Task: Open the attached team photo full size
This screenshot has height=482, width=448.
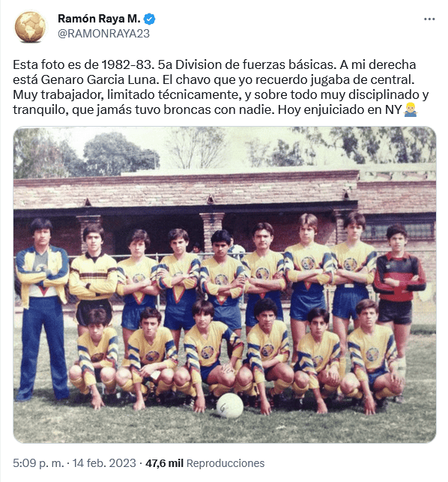Action: tap(225, 285)
